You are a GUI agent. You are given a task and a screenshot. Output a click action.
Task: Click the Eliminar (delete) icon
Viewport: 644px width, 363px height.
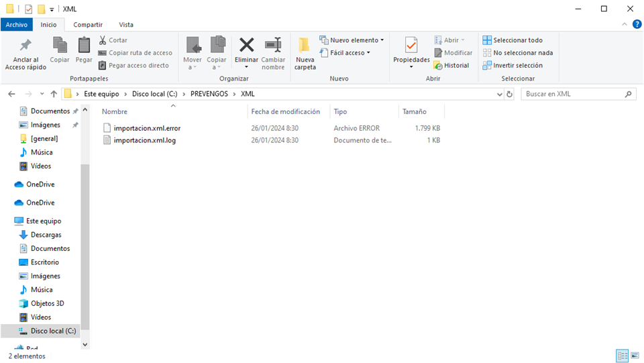(246, 46)
